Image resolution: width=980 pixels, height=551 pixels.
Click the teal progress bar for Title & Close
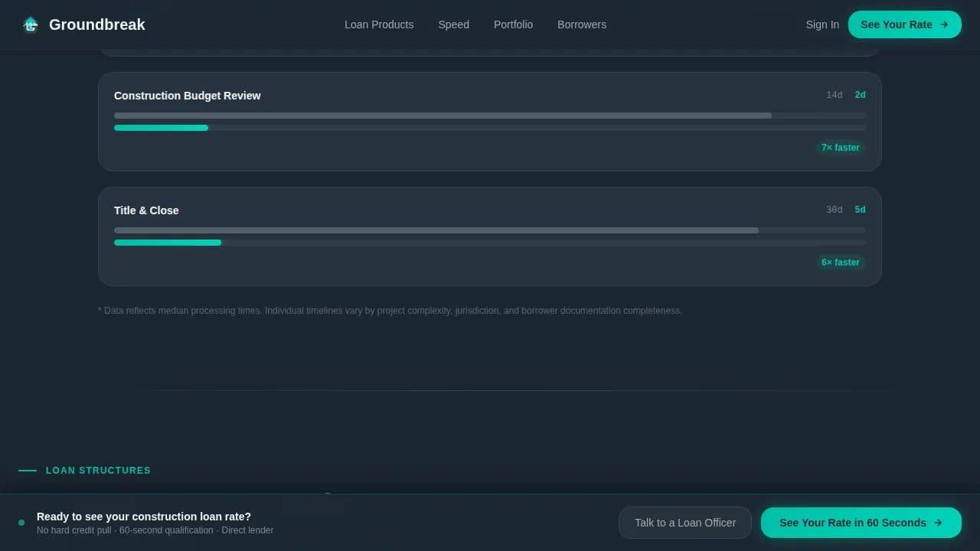167,243
